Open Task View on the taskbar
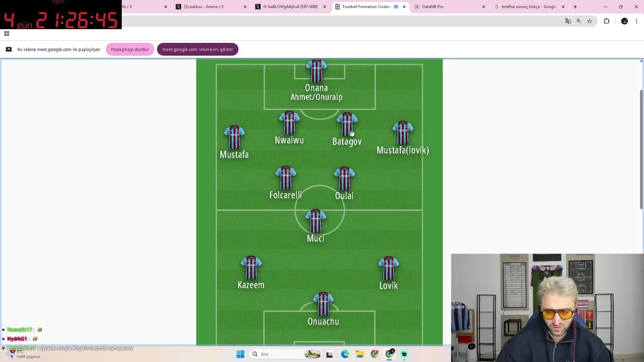 [330, 354]
